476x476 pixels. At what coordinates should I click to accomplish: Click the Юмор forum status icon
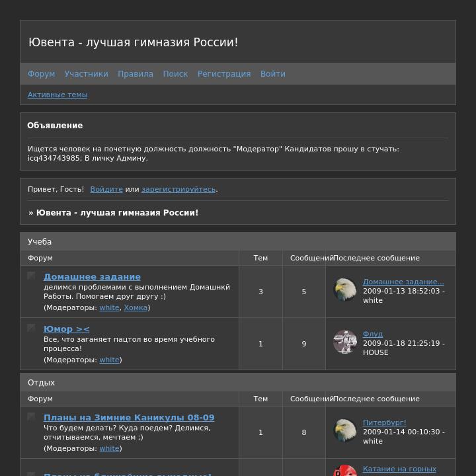pos(31,328)
